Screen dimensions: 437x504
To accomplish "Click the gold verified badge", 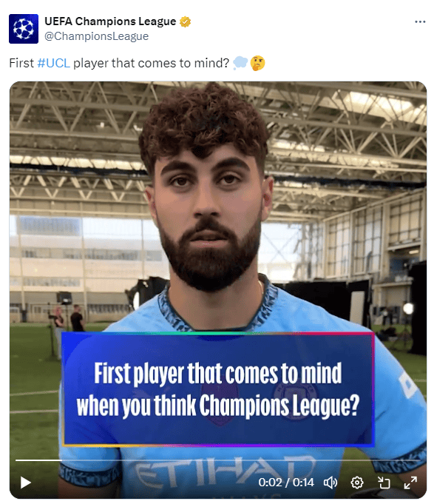I will point(186,21).
